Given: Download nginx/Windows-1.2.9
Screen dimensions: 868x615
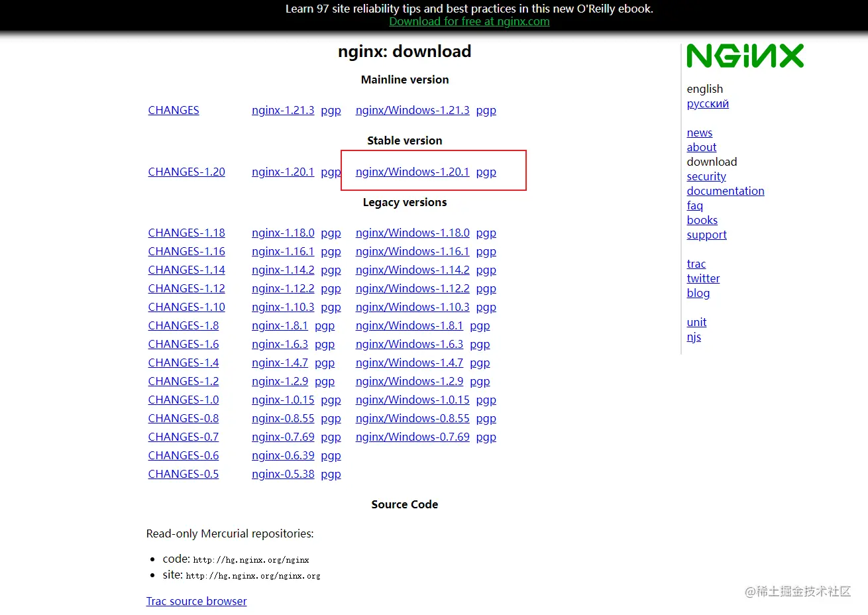Looking at the screenshot, I should point(409,381).
